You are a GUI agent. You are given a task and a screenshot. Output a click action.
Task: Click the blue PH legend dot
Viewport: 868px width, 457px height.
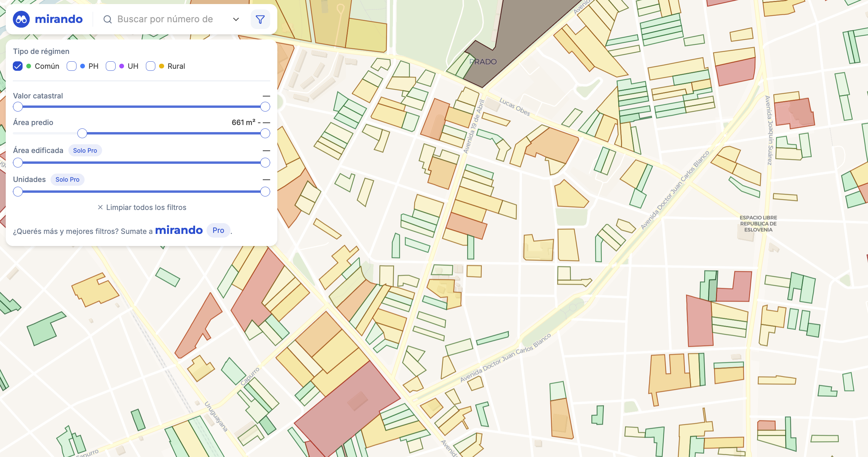click(83, 66)
